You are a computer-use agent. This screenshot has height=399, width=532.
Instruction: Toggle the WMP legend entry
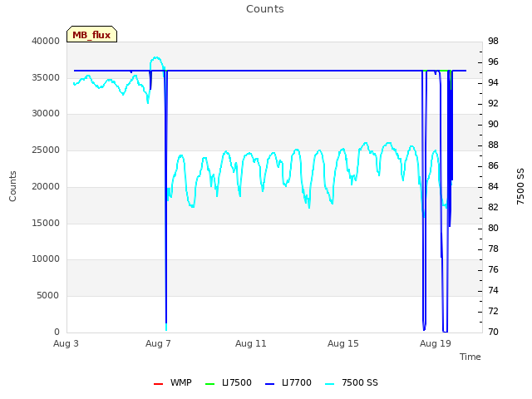click(173, 382)
